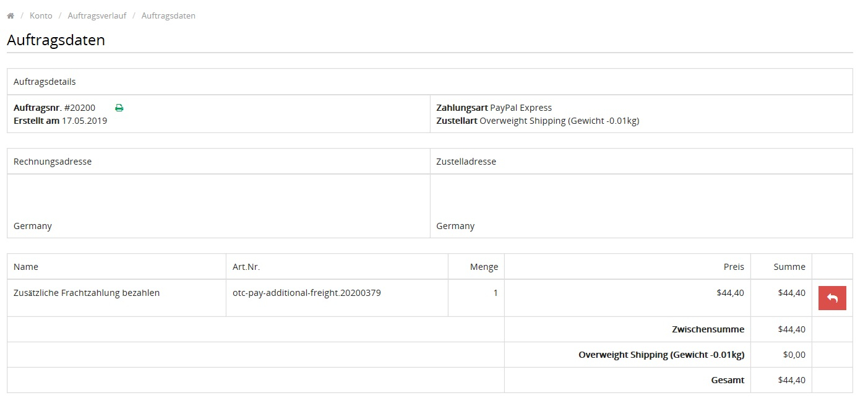Click Germany under the delivery address
Image resolution: width=868 pixels, height=403 pixels.
455,226
